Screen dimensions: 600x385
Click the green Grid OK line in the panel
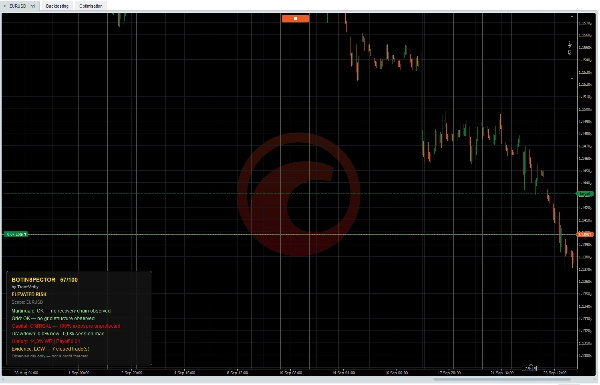click(x=53, y=318)
